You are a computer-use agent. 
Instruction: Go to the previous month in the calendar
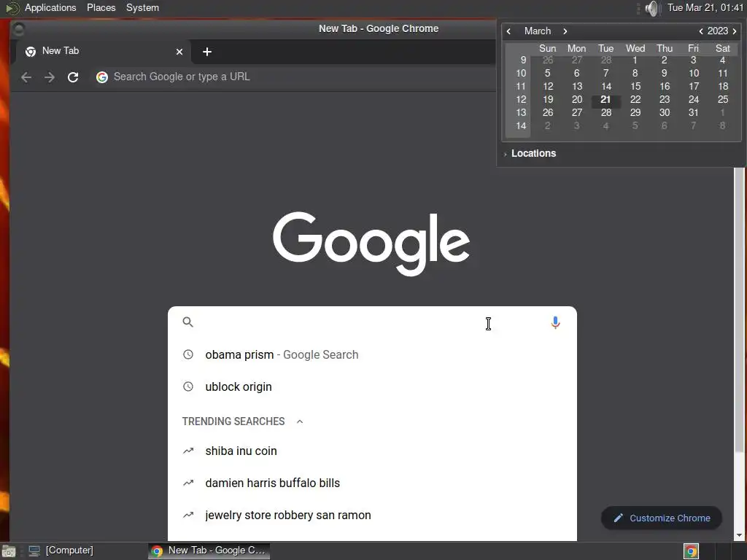(508, 31)
